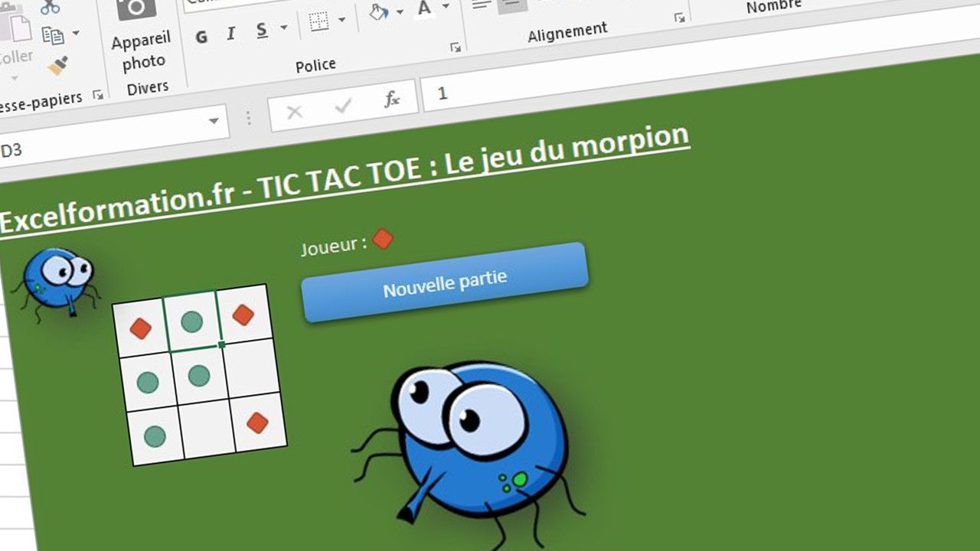The image size is (980, 551).
Task: Open the fill color dropdown arrow
Action: click(x=400, y=11)
